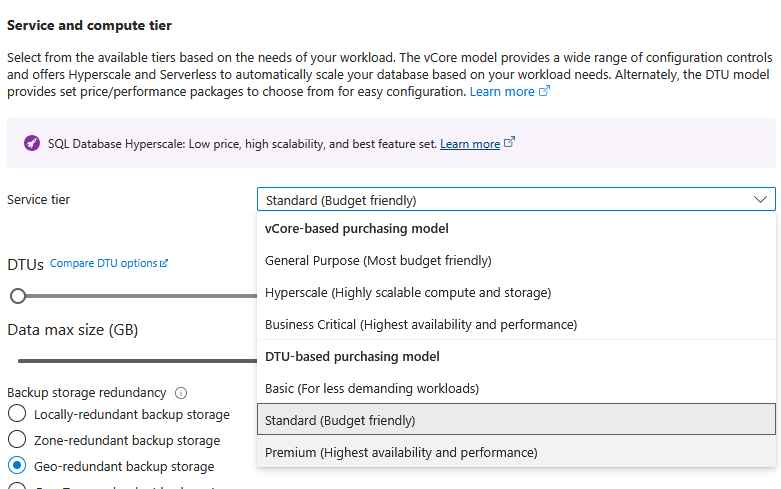The height and width of the screenshot is (489, 781).
Task: Click the Service tier label
Action: (38, 200)
